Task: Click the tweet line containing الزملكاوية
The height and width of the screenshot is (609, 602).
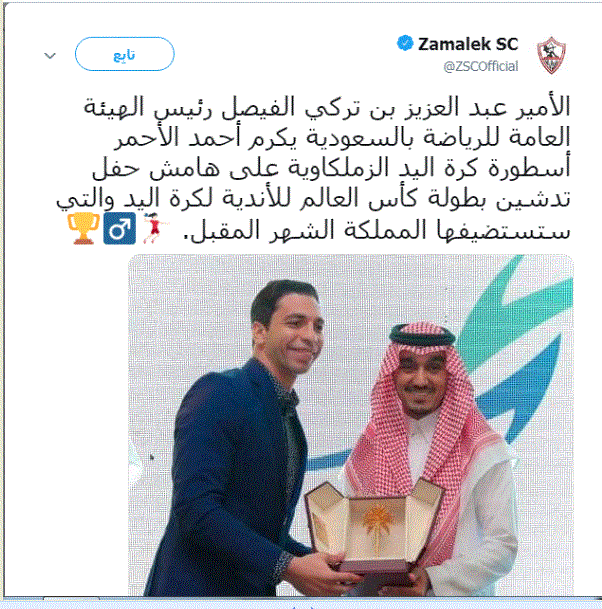Action: pyautogui.click(x=331, y=169)
